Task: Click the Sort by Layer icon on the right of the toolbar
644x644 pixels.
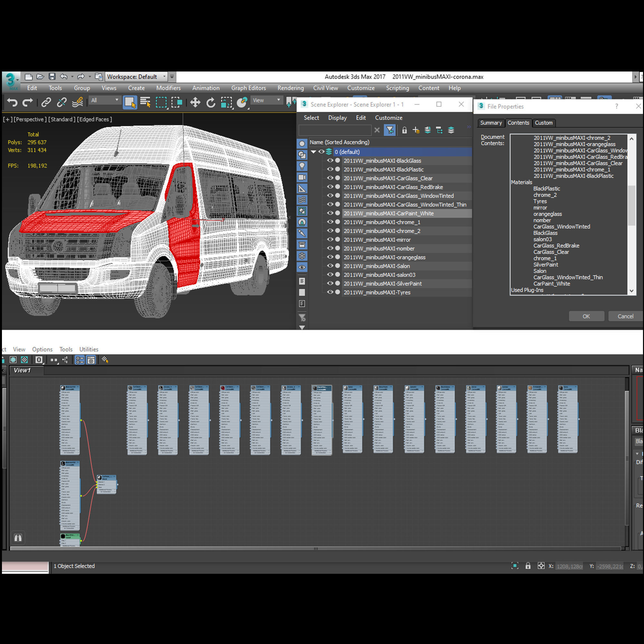Action: point(451,130)
